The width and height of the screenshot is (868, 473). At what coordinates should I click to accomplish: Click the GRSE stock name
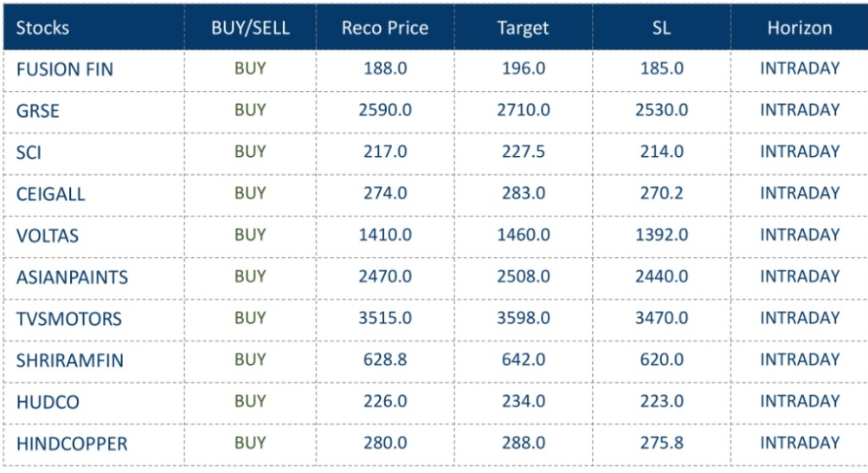[37, 111]
